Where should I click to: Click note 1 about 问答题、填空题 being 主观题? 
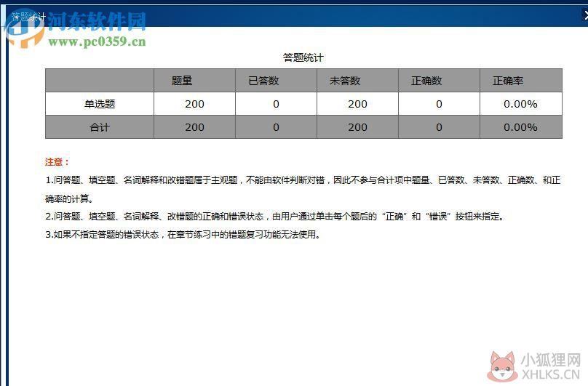303,180
